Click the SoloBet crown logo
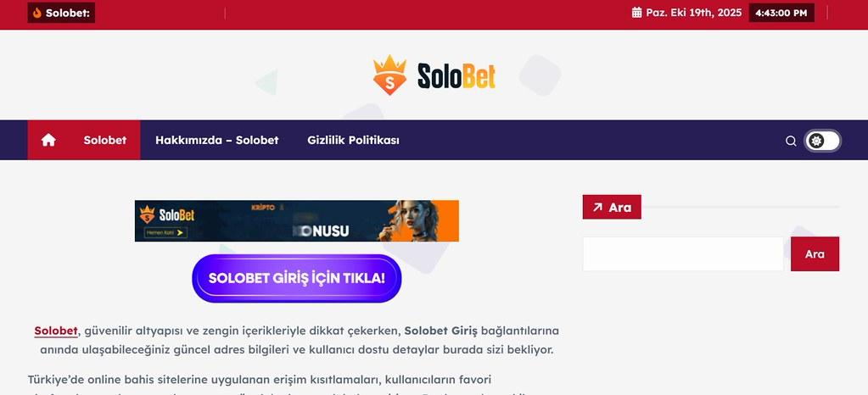The height and width of the screenshot is (395, 868). (389, 75)
